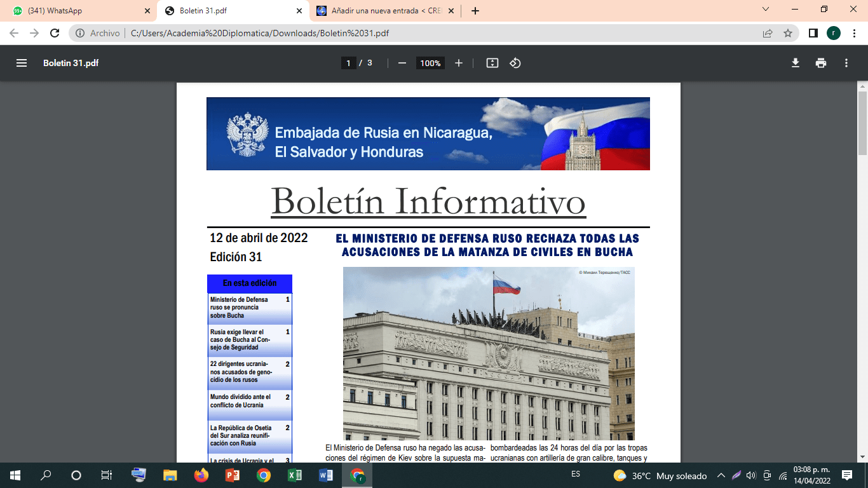Open the Chrome side panel
The image size is (868, 488).
click(813, 33)
